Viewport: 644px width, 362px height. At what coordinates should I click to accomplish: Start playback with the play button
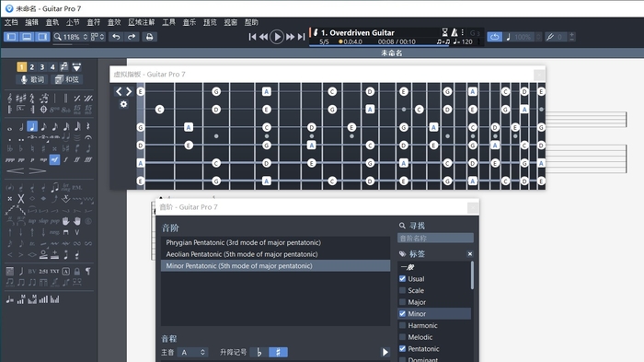[x=277, y=37]
